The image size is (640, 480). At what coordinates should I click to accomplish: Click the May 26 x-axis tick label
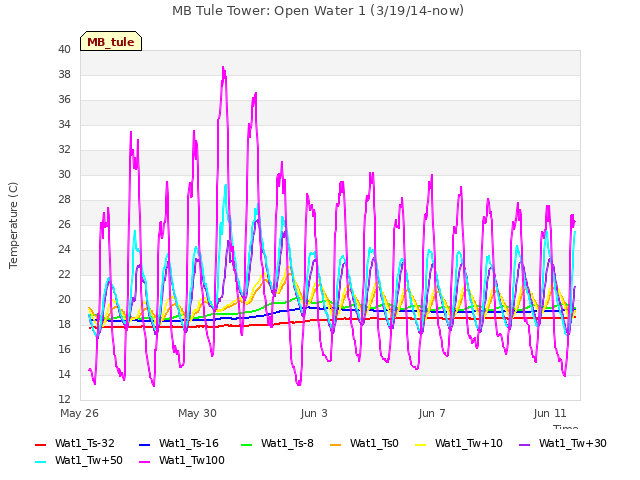click(79, 413)
